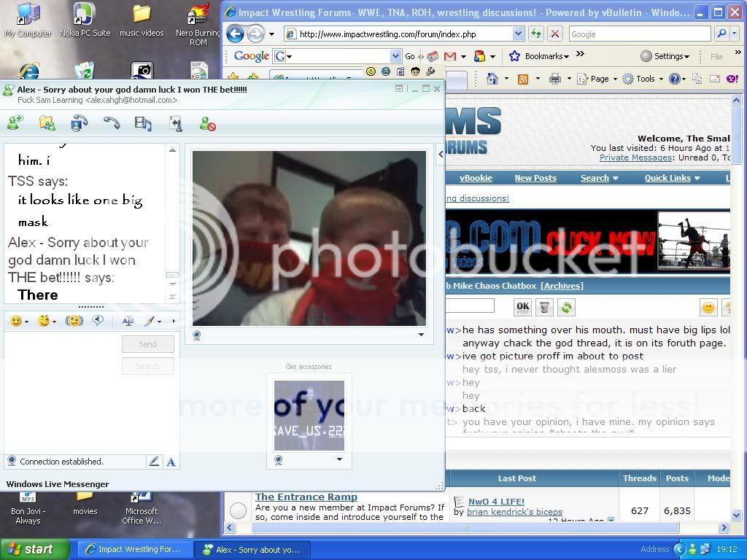747x560 pixels.
Task: Open the share files folder icon
Action: point(47,124)
